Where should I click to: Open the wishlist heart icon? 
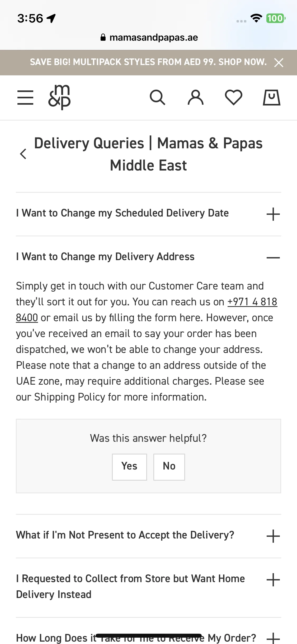point(234,98)
